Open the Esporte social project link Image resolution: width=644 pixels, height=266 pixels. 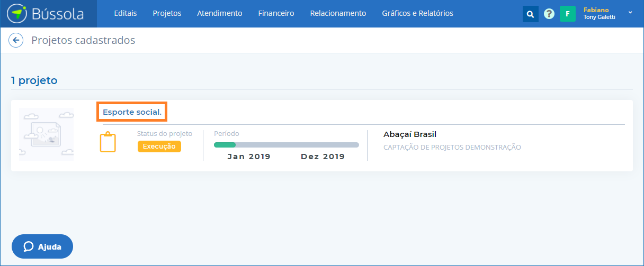click(132, 112)
